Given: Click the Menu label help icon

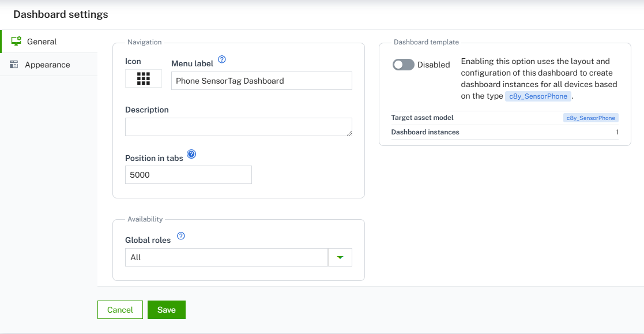Looking at the screenshot, I should (x=222, y=58).
